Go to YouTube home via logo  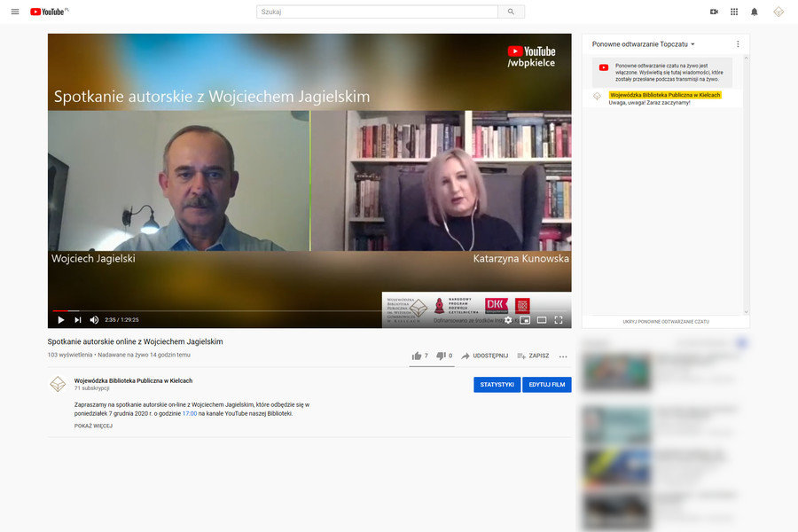(x=49, y=12)
